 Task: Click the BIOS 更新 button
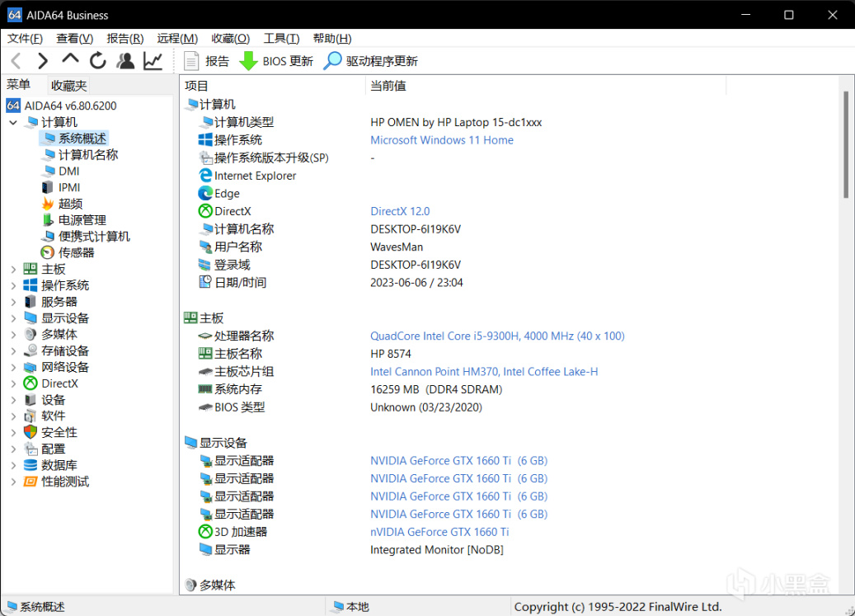click(x=276, y=61)
